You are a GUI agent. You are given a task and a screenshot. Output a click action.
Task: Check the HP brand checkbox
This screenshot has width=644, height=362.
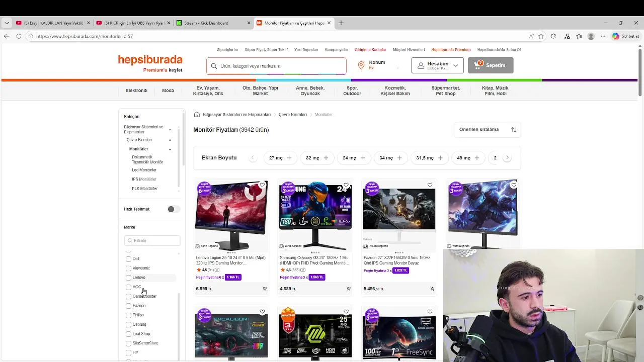tap(128, 353)
